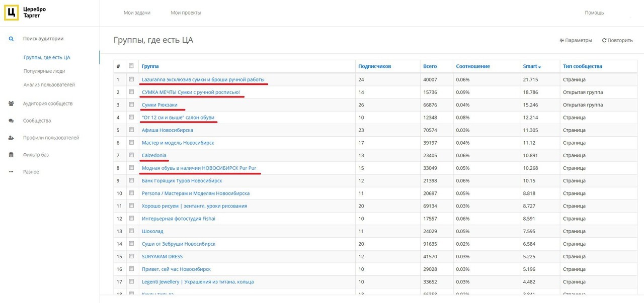Image resolution: width=644 pixels, height=303 pixels.
Task: Expand Профили пользователей sidebar section
Action: pos(51,138)
